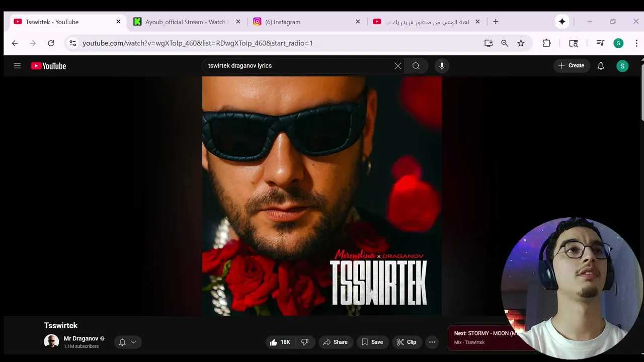Expand subscription notification options chevron
The width and height of the screenshot is (644, 362).
[x=133, y=342]
